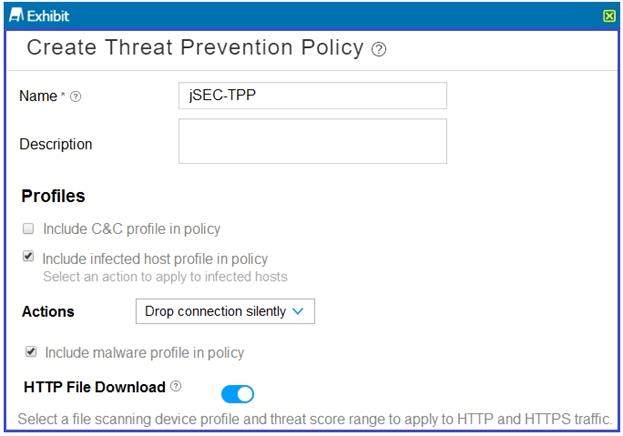Click in the Name field containing jSEC-TPP
This screenshot has height=436, width=623.
313,95
